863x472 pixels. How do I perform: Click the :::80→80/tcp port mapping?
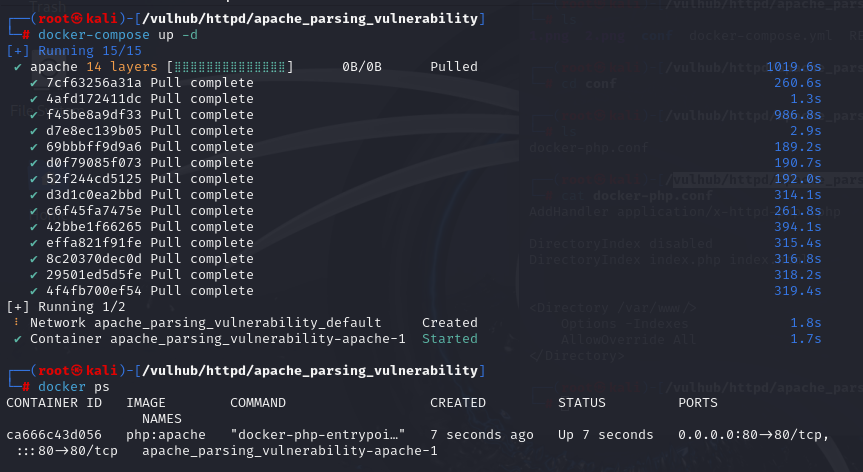(67, 451)
